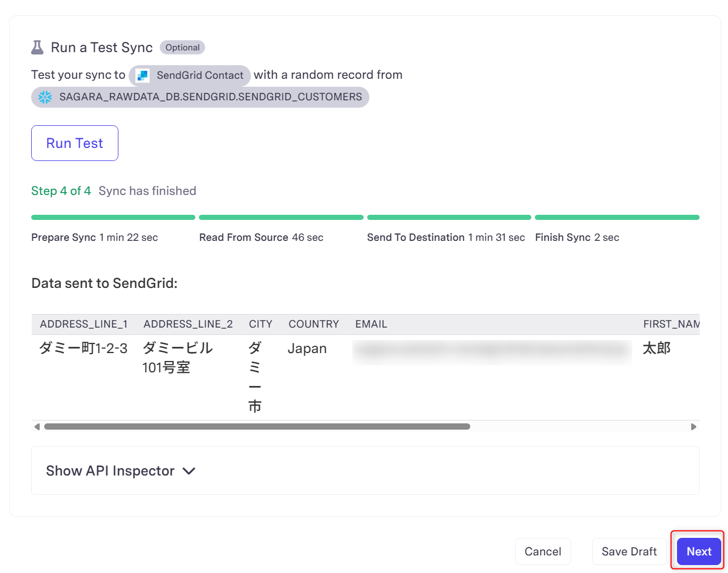Image resolution: width=728 pixels, height=573 pixels.
Task: Click the CITY column header
Action: pos(261,324)
